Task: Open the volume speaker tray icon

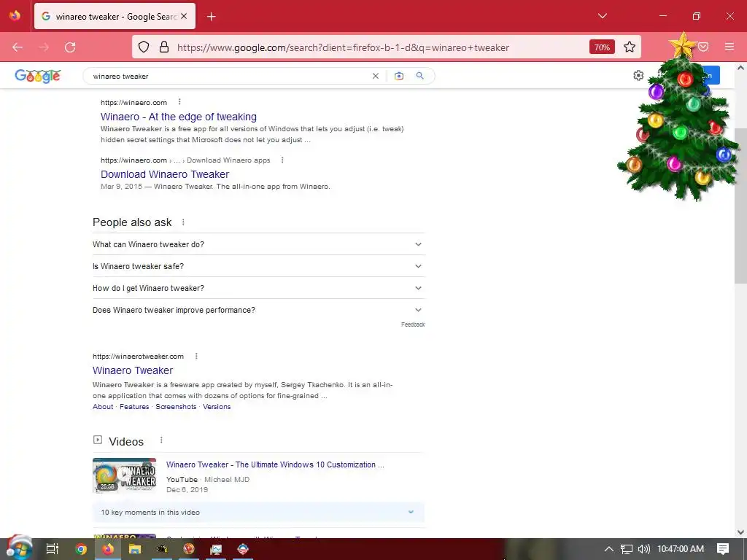Action: point(643,549)
